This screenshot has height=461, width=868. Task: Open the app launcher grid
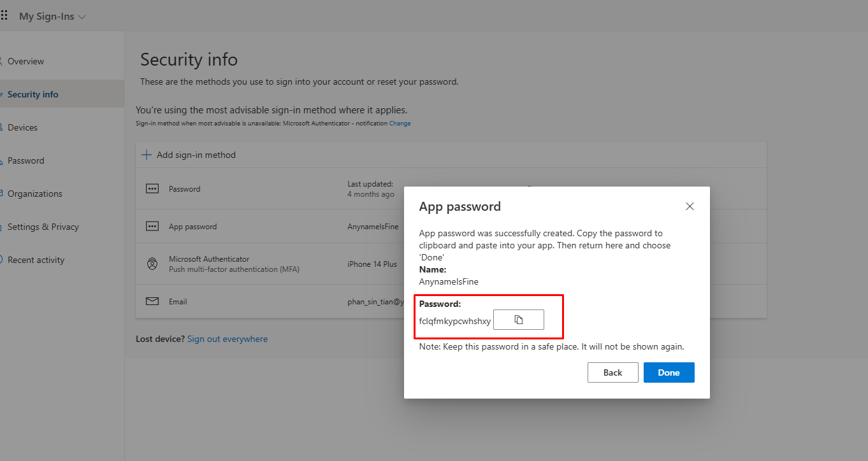point(4,16)
